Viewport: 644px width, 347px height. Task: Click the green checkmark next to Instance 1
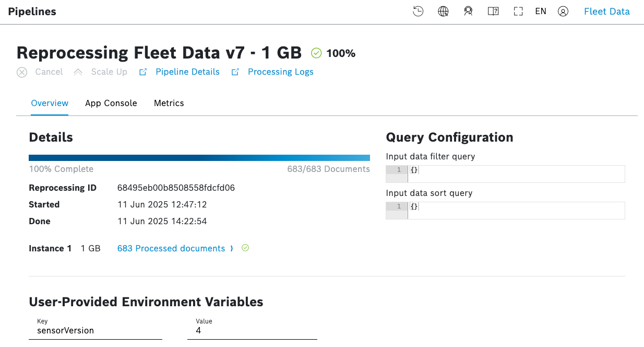(x=245, y=248)
